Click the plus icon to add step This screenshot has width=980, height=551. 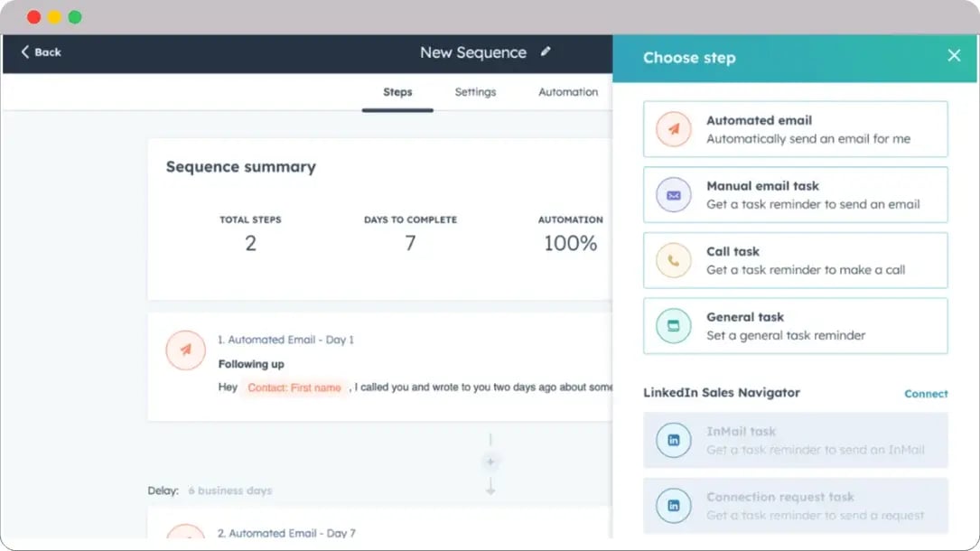click(490, 462)
